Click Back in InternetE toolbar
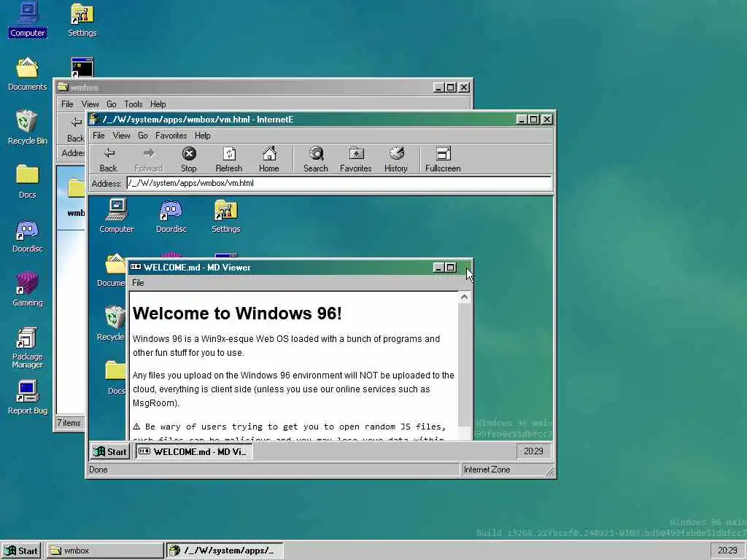Viewport: 747px width, 560px height. coord(109,160)
